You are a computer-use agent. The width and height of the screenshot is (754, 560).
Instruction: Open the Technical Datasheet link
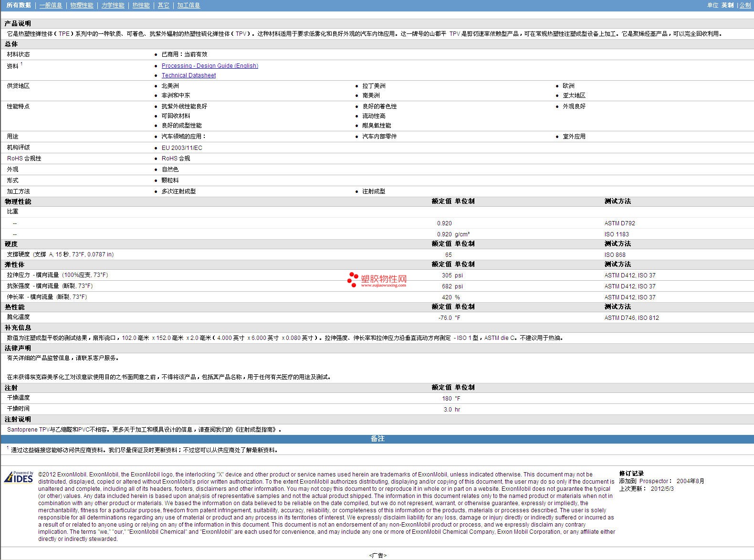[188, 75]
